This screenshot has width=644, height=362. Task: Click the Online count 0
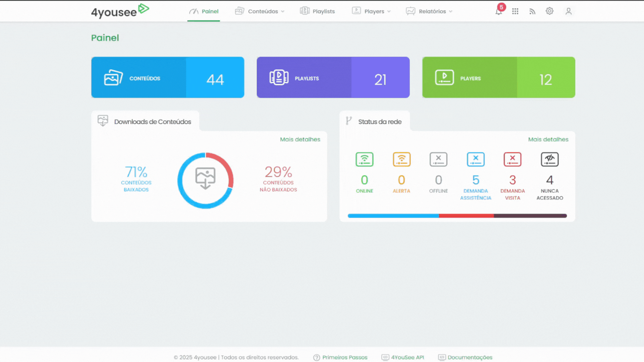coord(365,180)
